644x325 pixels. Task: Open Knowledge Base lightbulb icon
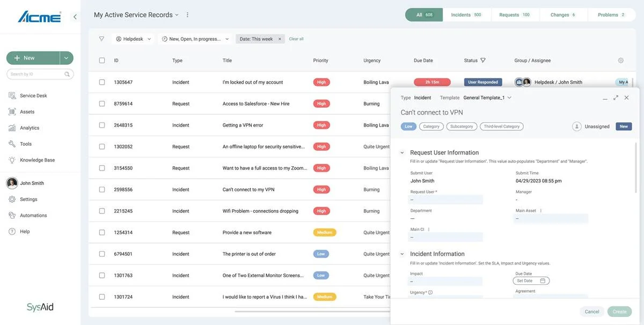12,160
